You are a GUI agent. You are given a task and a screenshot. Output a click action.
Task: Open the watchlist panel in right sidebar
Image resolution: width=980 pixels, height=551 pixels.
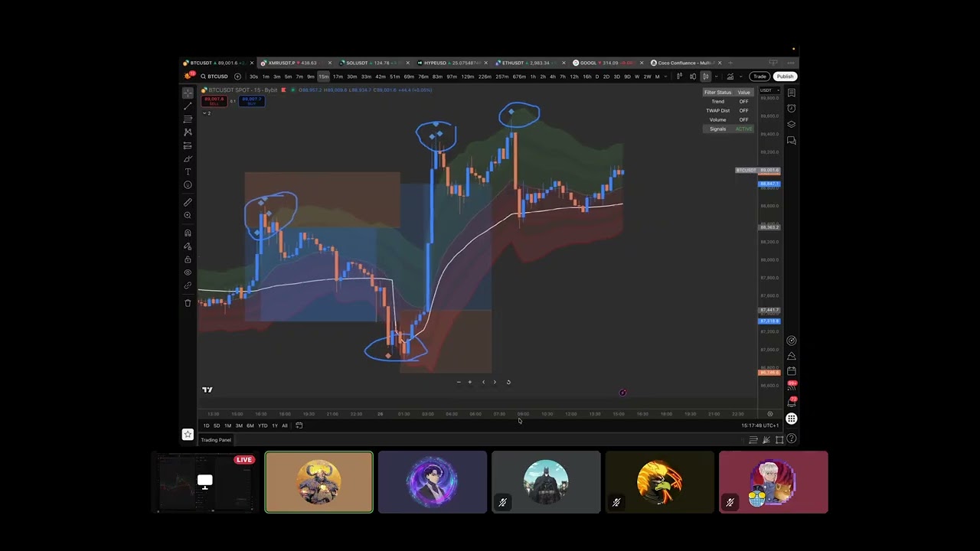[x=792, y=93]
